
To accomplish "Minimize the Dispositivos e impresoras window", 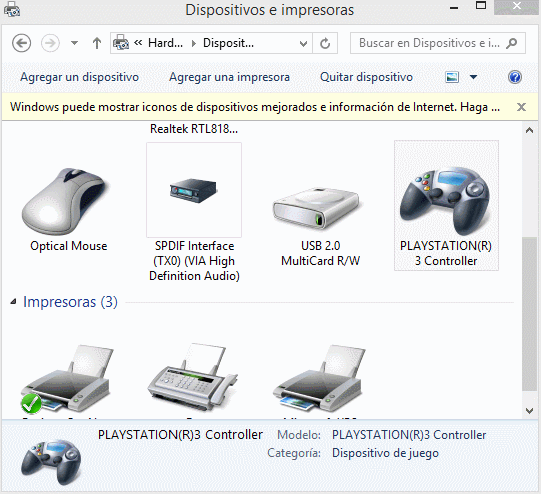I will (454, 8).
